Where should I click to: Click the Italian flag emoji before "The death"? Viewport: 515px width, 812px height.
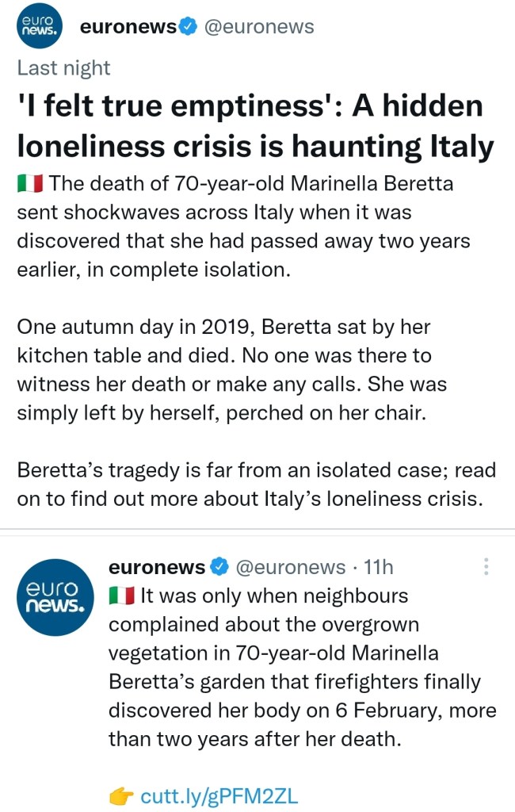(30, 185)
